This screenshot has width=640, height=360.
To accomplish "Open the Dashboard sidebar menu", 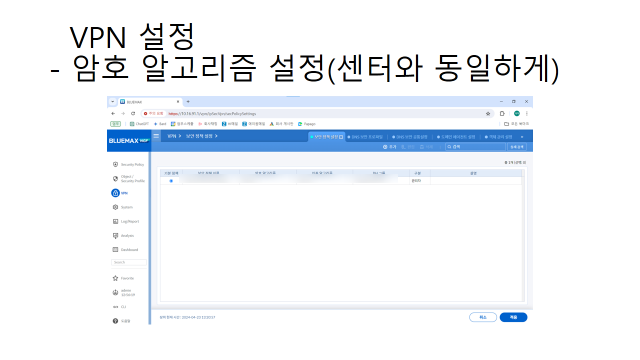I will pos(125,249).
